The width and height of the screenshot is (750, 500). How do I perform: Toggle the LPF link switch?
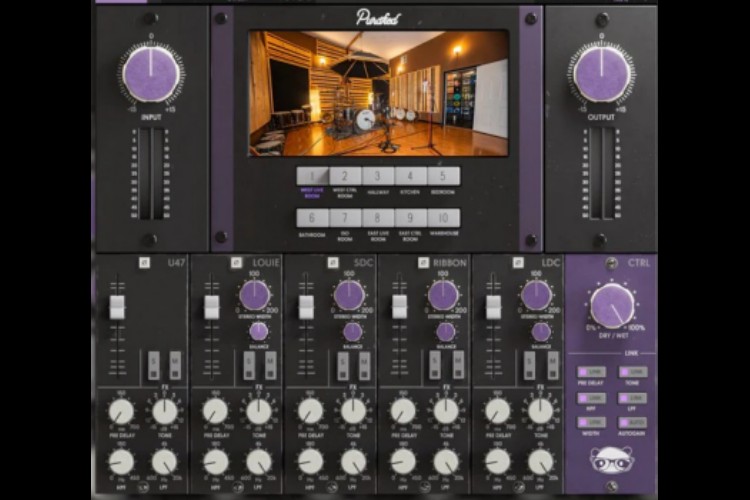pos(633,398)
